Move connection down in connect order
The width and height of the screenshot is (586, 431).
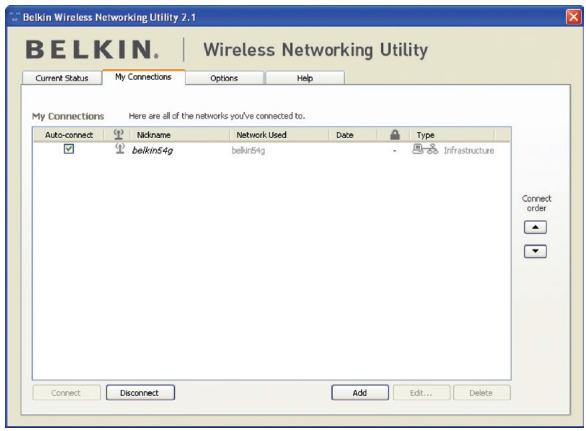point(535,251)
